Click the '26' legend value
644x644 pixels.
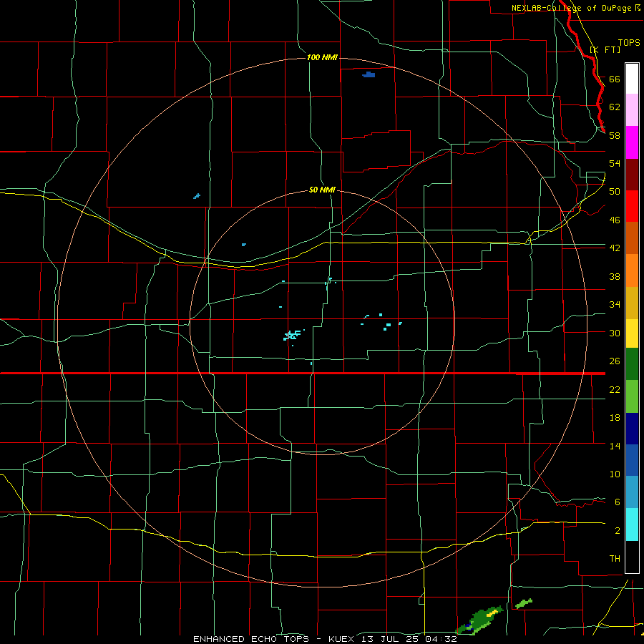click(x=615, y=361)
